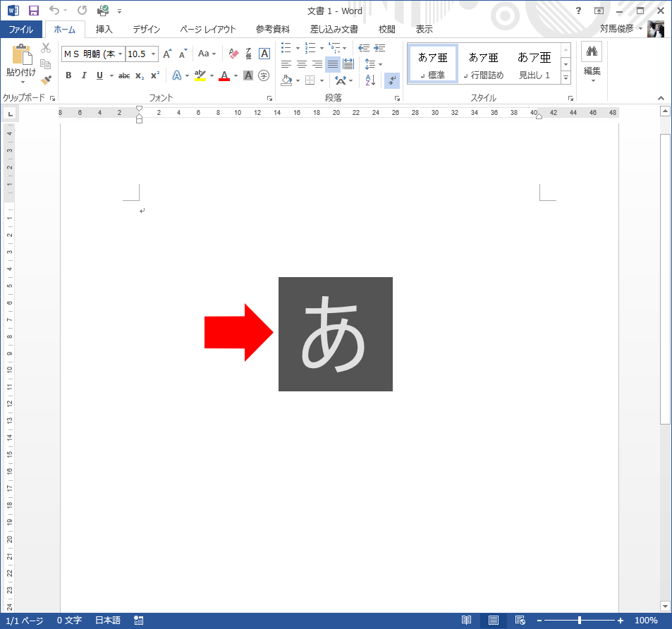This screenshot has height=629, width=672.
Task: Switch to 参考資料 tab
Action: pyautogui.click(x=273, y=29)
